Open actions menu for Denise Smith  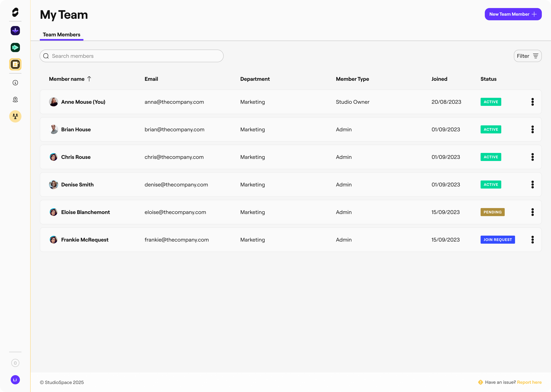pyautogui.click(x=532, y=184)
